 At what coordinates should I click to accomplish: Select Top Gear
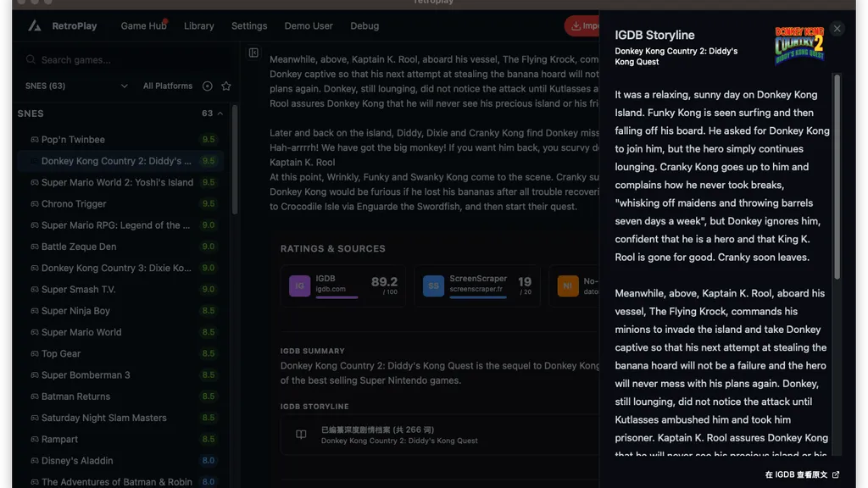click(120, 353)
